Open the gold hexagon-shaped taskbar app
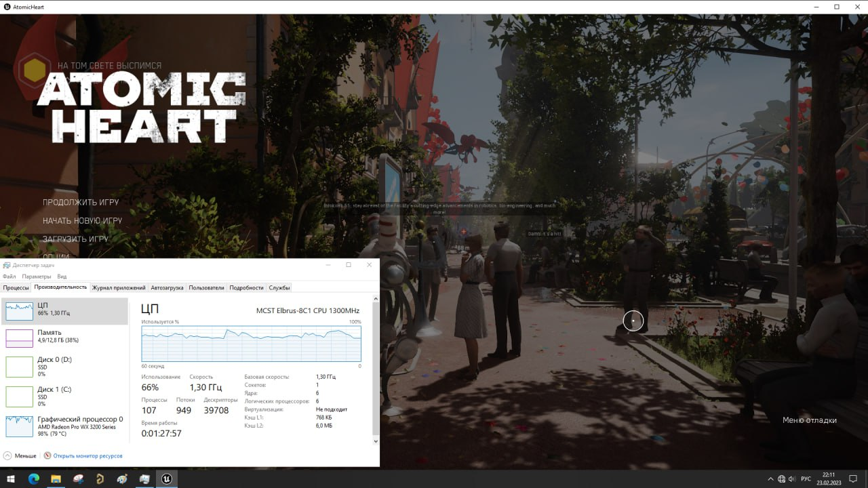Viewport: 868px width, 488px height. [100, 479]
